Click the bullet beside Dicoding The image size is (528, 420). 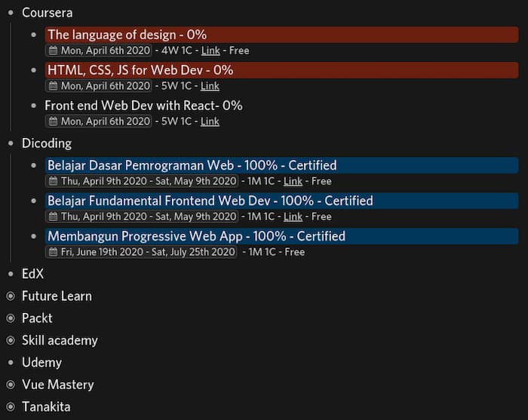click(11, 143)
